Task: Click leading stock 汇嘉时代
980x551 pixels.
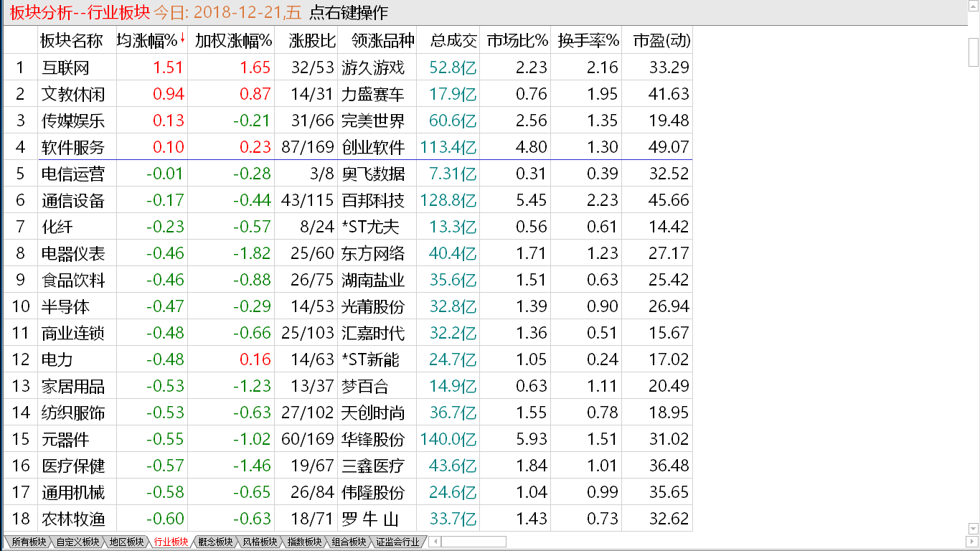Action: tap(373, 333)
